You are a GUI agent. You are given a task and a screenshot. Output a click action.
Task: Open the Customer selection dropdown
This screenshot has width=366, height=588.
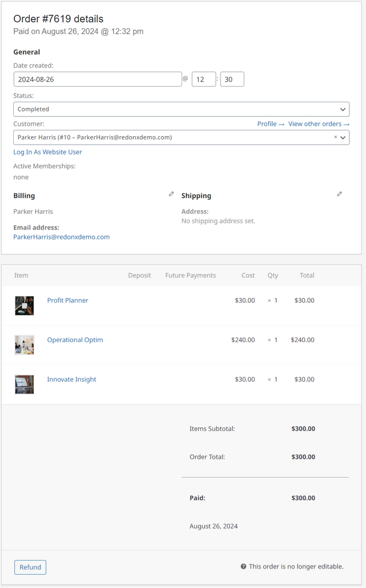(x=172, y=137)
